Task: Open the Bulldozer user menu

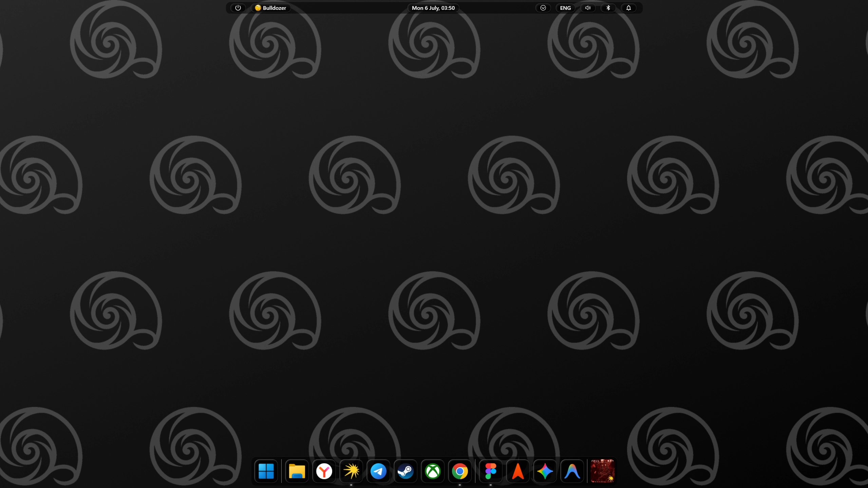Action: 270,8
